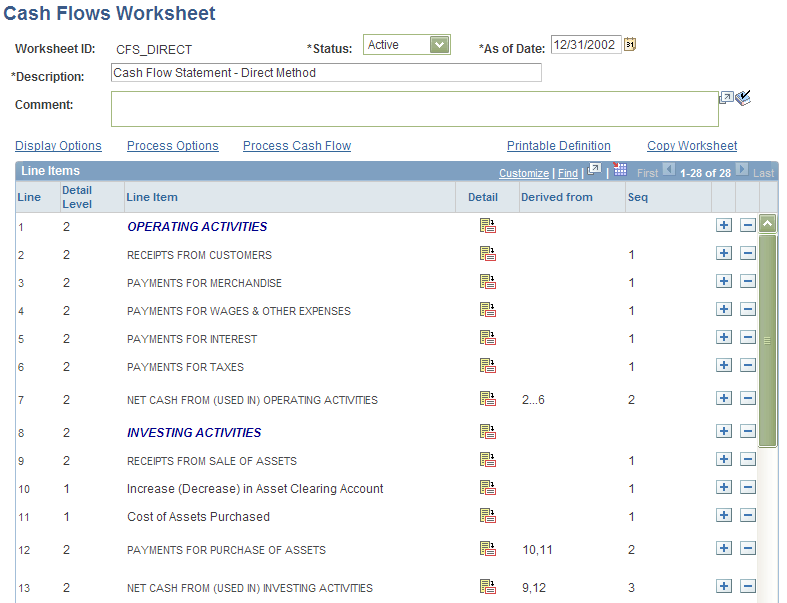Open detail for INVESTING ACTIVITIES line
Screen dimensions: 787x603
point(487,432)
